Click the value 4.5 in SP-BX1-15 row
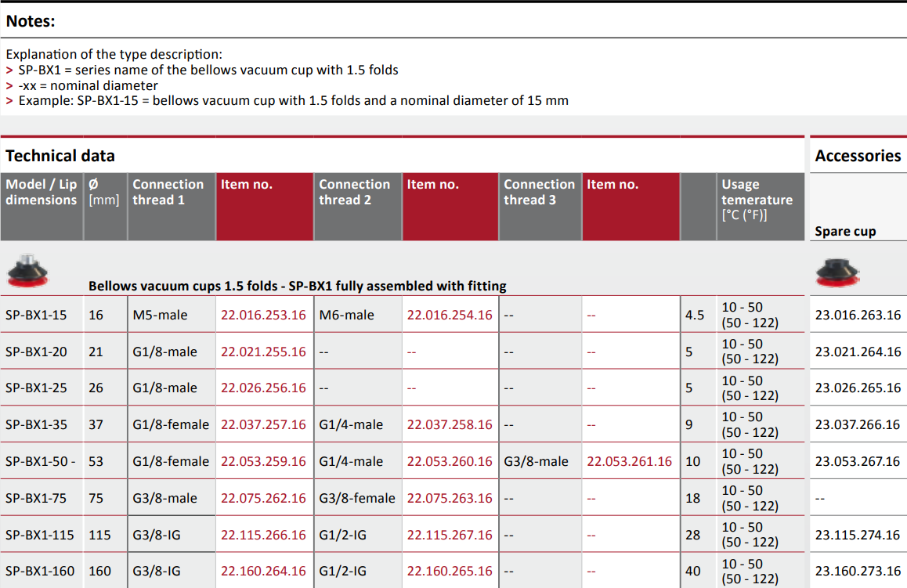 point(695,315)
